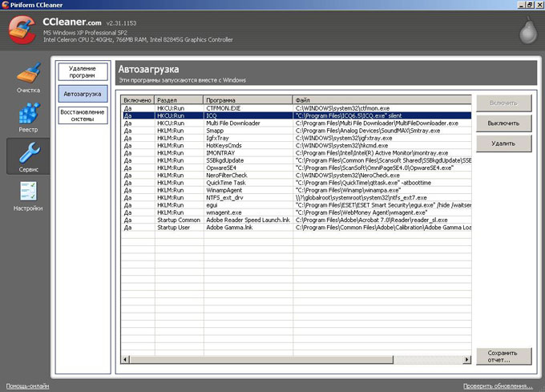The image size is (545, 392).
Task: Open the Настройки settings section
Action: 28,196
